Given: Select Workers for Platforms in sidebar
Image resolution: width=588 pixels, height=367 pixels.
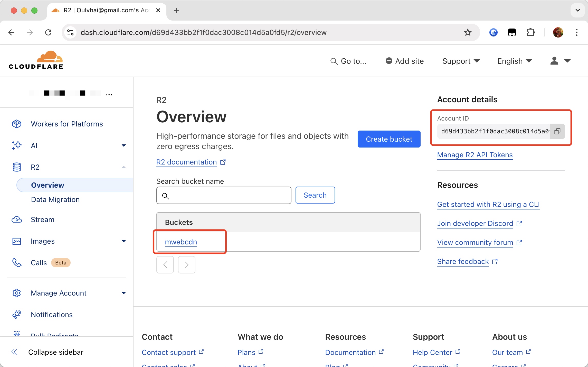Looking at the screenshot, I should click(67, 124).
